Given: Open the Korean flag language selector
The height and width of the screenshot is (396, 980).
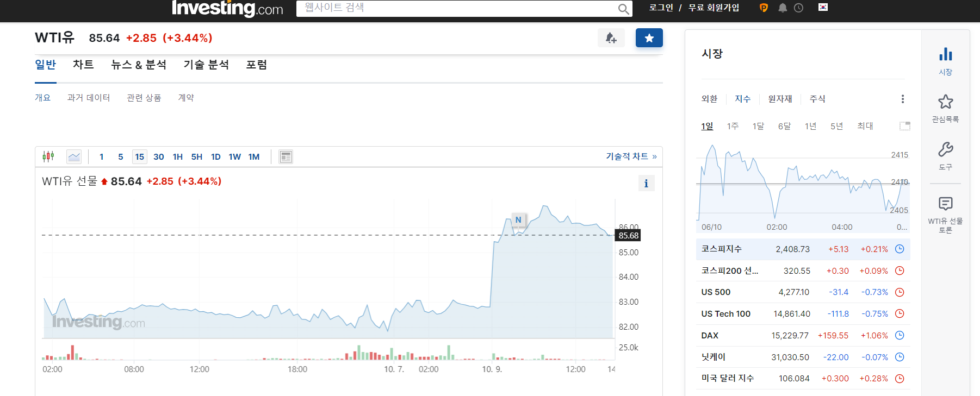Looking at the screenshot, I should click(x=823, y=7).
